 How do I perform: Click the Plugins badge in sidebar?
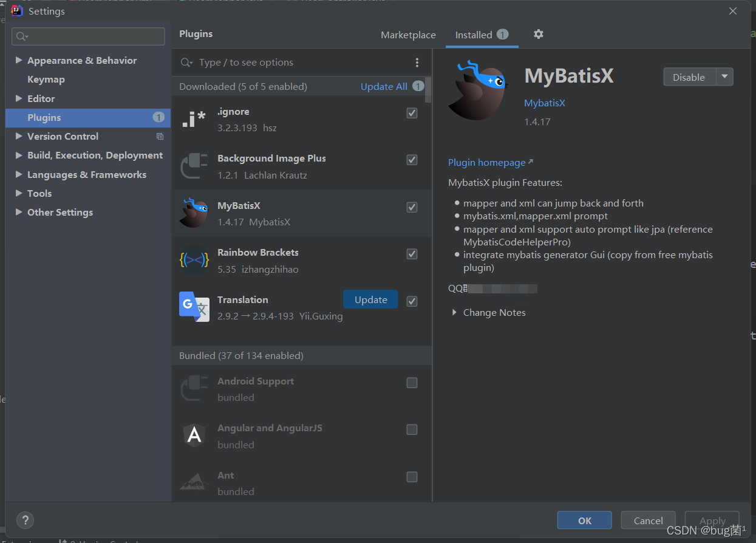click(158, 117)
